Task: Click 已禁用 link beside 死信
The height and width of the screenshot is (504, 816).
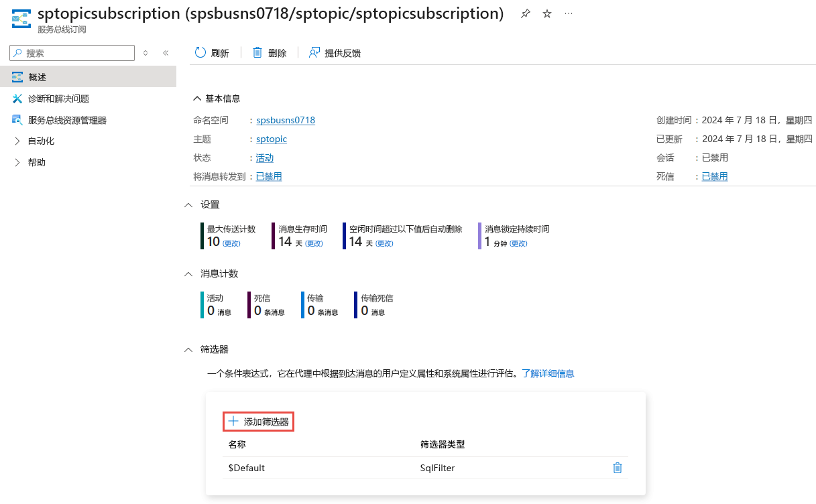Action: tap(715, 176)
